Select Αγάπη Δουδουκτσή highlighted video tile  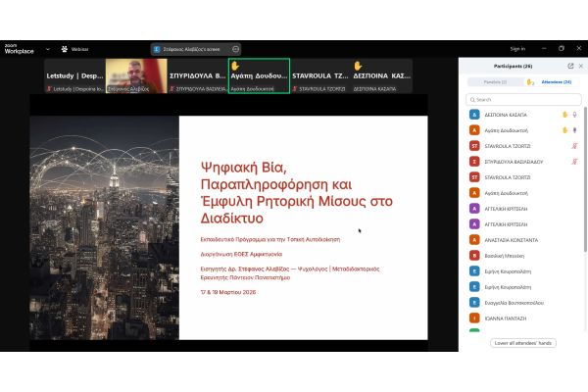pyautogui.click(x=259, y=74)
